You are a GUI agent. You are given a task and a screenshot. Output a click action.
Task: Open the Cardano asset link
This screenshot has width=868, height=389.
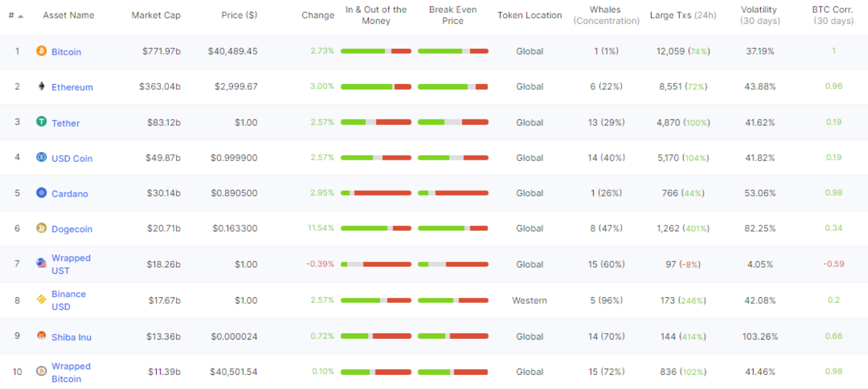pos(69,194)
